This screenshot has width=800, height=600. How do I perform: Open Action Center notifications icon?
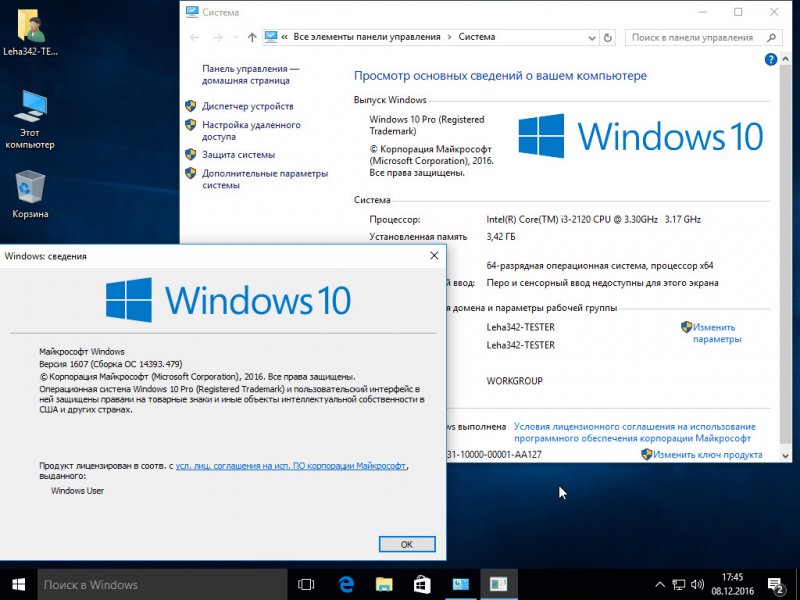tap(776, 585)
